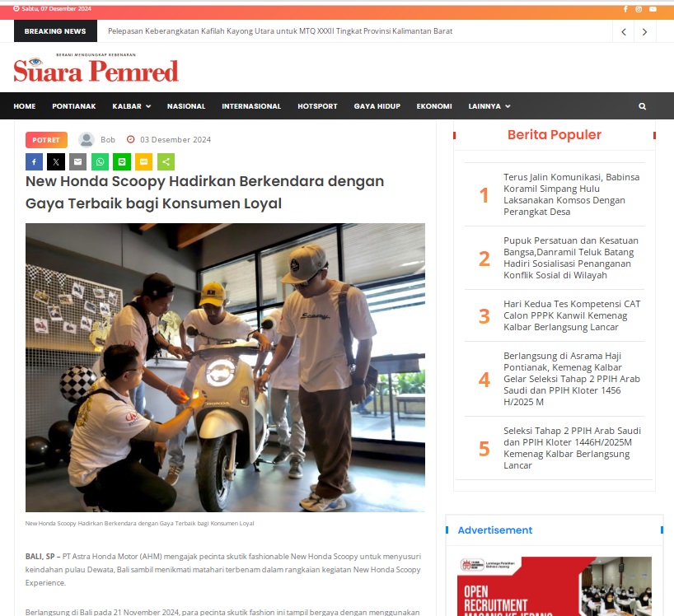Open popular article about Babinsa Koramil Simpang Hulu

tap(571, 194)
